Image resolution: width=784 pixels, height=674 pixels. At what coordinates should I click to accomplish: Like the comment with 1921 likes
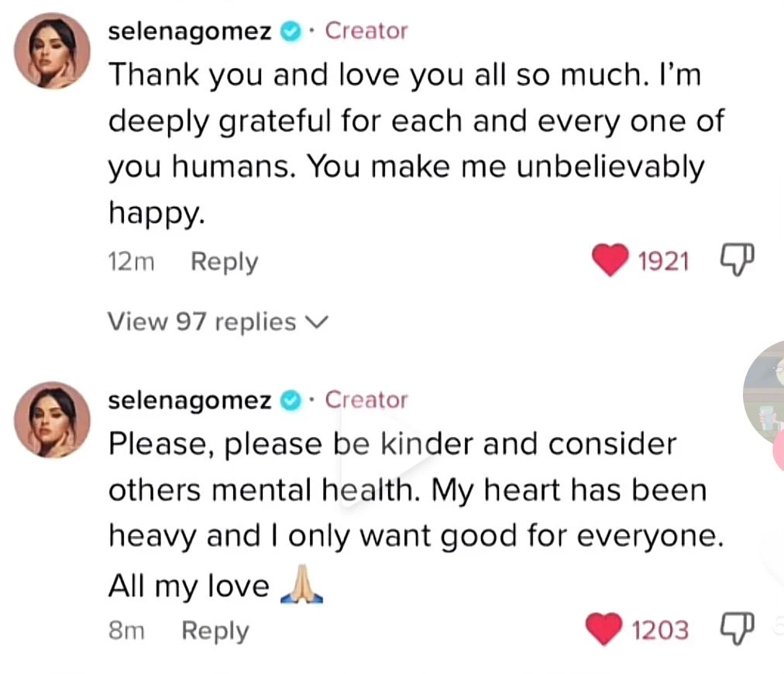tap(610, 260)
